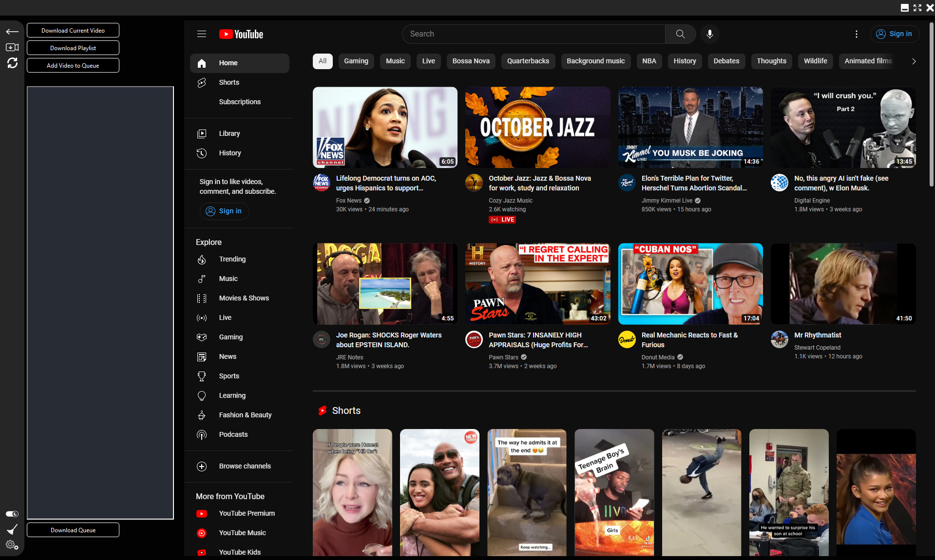Screen dimensions: 935x560
Task: Click the broom clear icon
Action: (x=12, y=529)
